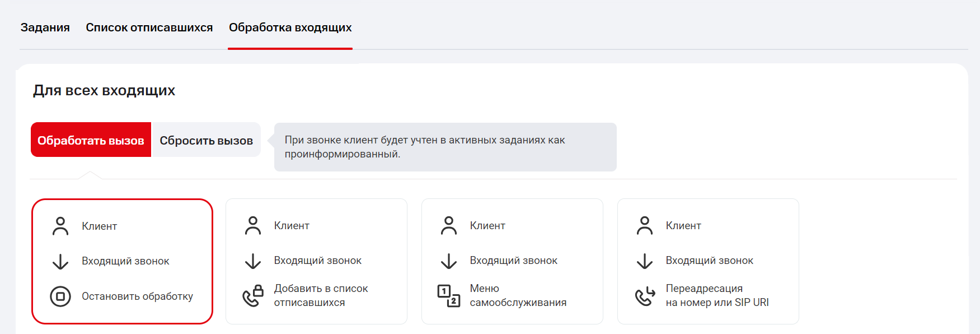
Task: Select 'Меню самообслуживания' scenario text
Action: 518,295
